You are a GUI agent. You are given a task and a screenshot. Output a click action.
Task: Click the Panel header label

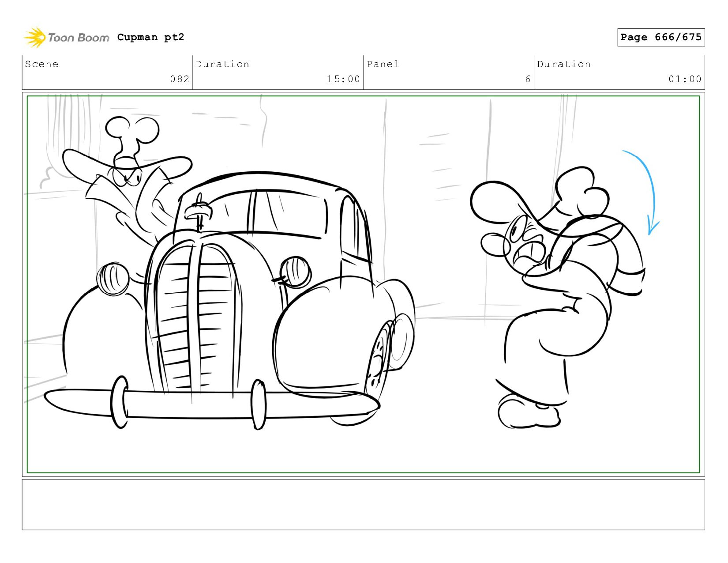[383, 64]
